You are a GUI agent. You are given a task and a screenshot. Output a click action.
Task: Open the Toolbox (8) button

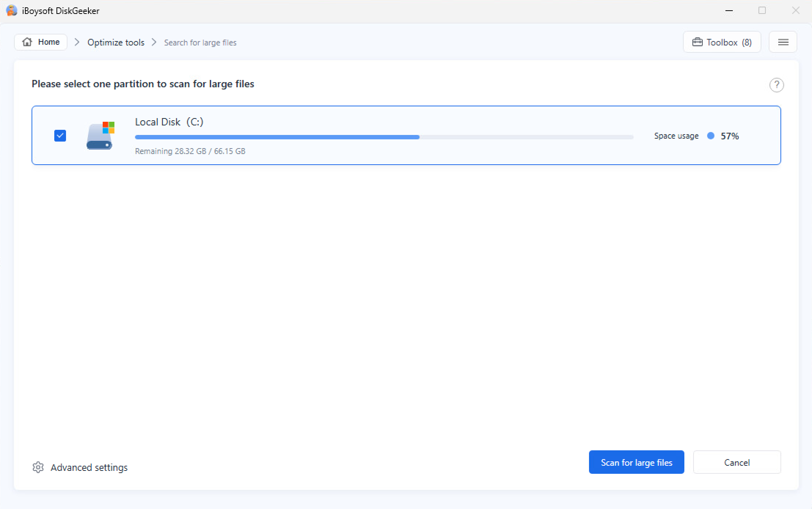coord(722,42)
